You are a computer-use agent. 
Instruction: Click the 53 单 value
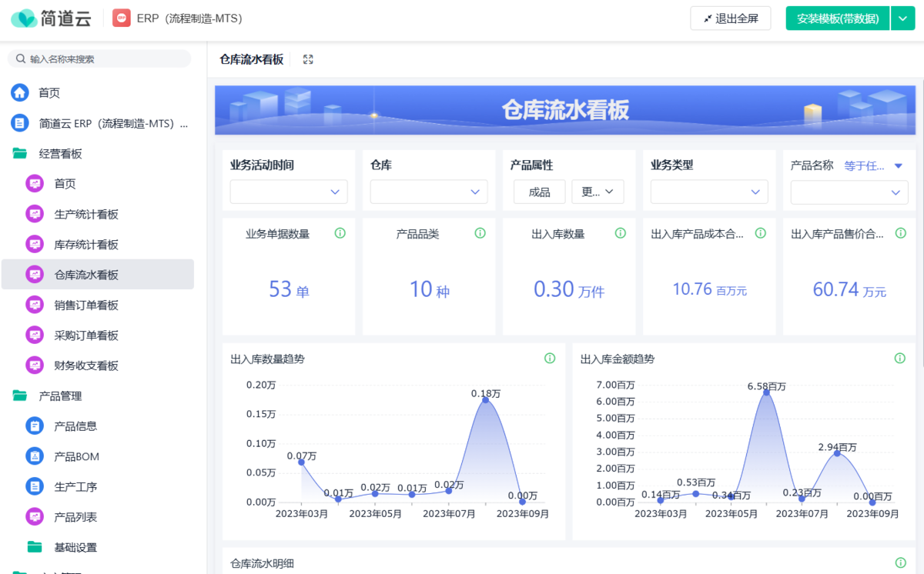(x=289, y=289)
